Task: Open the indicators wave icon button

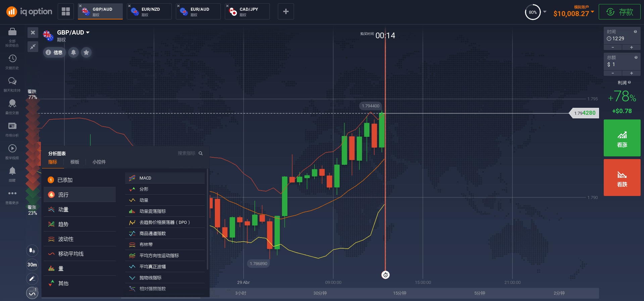Action: (x=32, y=293)
